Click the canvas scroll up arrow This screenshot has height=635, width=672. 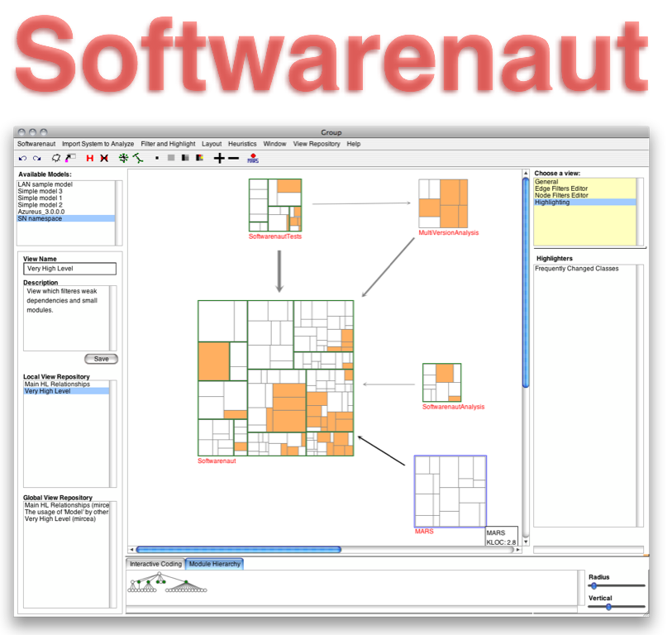point(526,173)
